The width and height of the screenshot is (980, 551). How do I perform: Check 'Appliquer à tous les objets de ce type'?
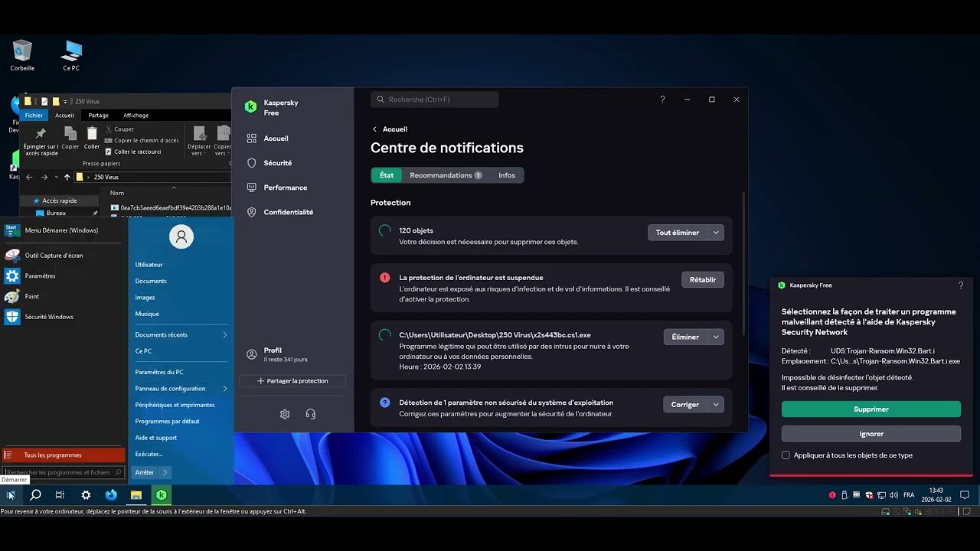(786, 455)
